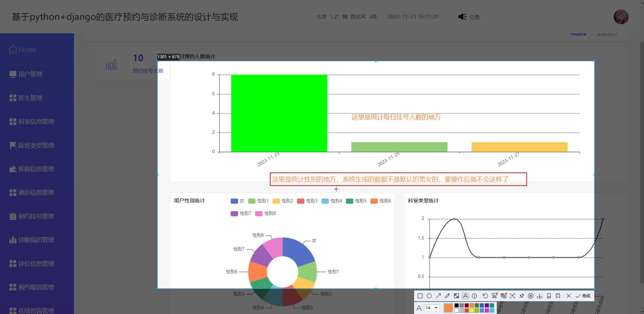Choose the pencil freehand tool

447,296
